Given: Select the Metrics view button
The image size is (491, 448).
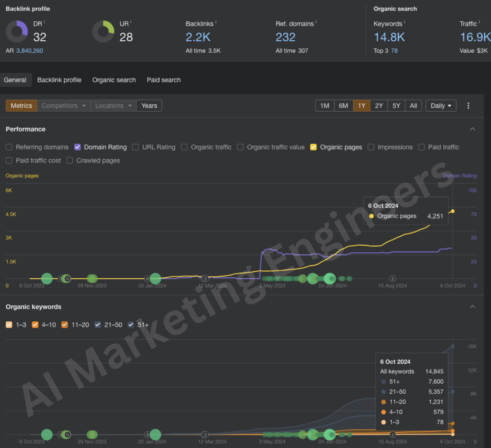Looking at the screenshot, I should (21, 106).
